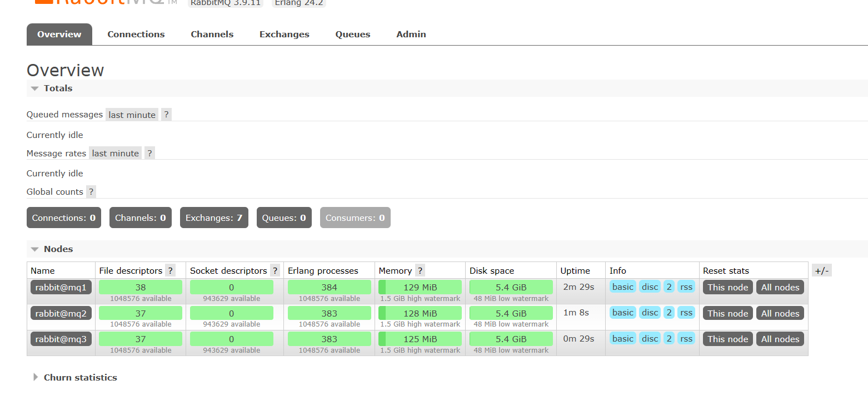Image resolution: width=868 pixels, height=395 pixels.
Task: Click the Uptime column header
Action: coord(575,270)
